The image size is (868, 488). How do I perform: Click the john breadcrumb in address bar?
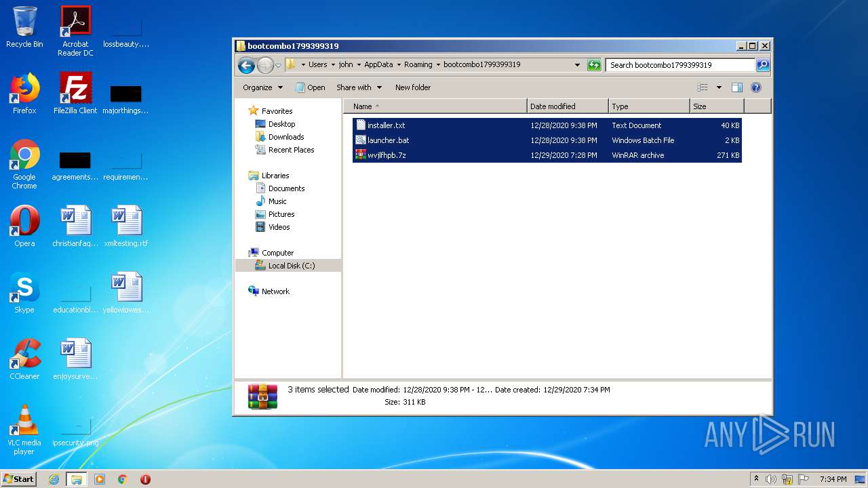346,65
